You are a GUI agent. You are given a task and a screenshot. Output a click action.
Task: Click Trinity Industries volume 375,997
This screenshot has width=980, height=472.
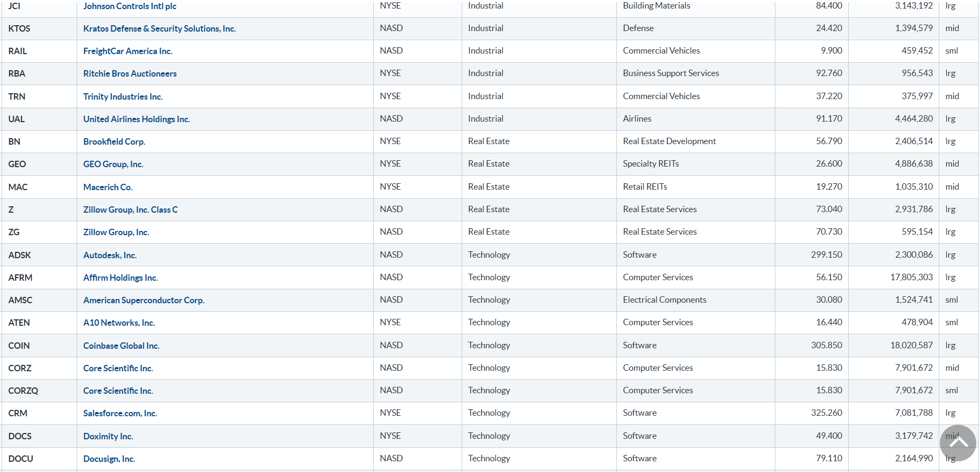tap(917, 96)
